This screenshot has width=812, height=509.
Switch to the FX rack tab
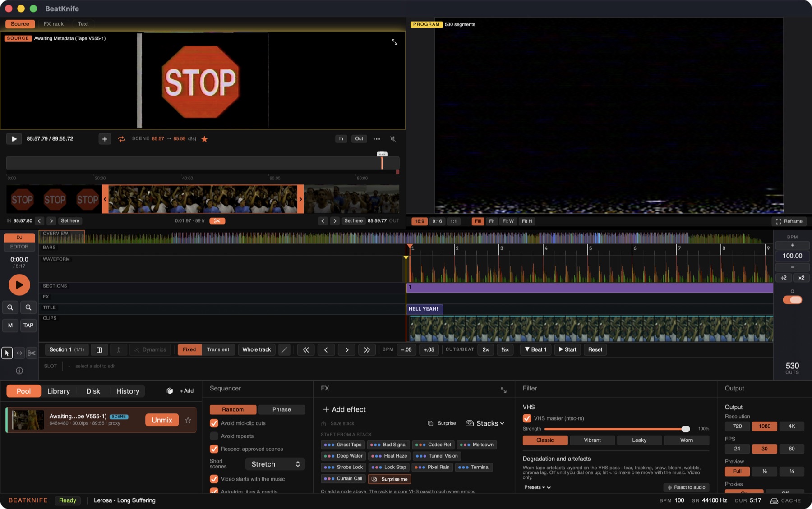click(53, 24)
